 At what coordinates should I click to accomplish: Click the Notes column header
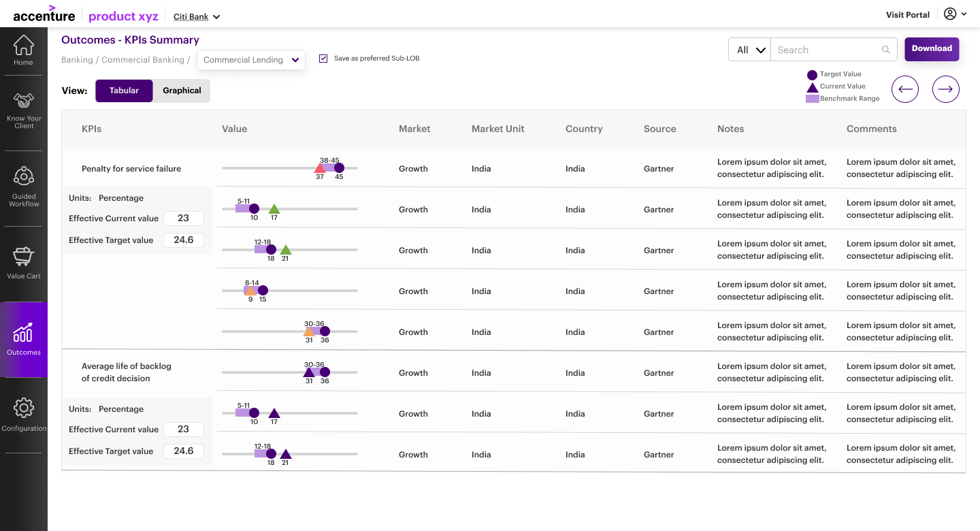coord(731,129)
